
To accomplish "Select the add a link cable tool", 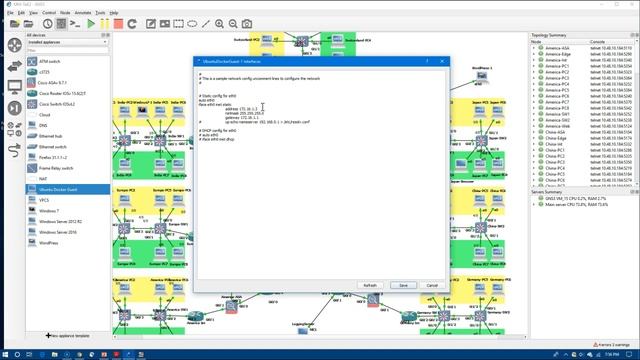I will 15,150.
